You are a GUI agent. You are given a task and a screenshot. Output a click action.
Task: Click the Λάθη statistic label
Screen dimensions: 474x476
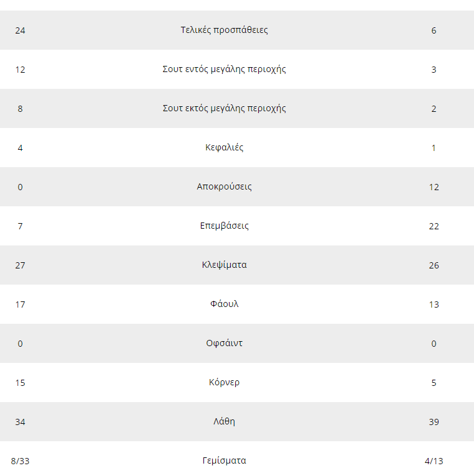[224, 422]
